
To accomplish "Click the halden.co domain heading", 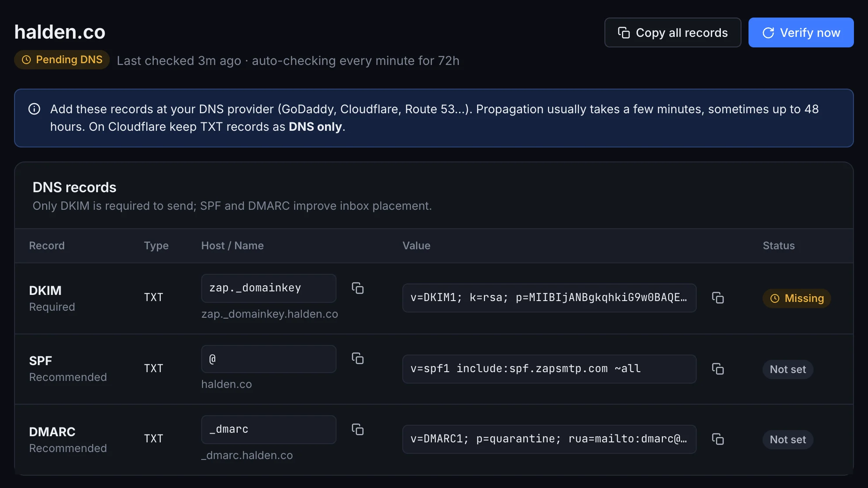I will click(60, 32).
